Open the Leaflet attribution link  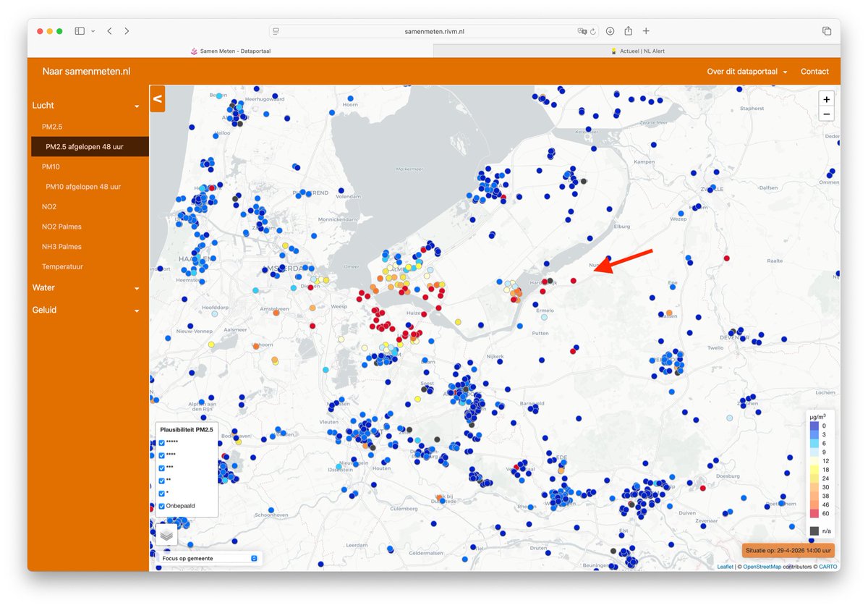pyautogui.click(x=725, y=567)
